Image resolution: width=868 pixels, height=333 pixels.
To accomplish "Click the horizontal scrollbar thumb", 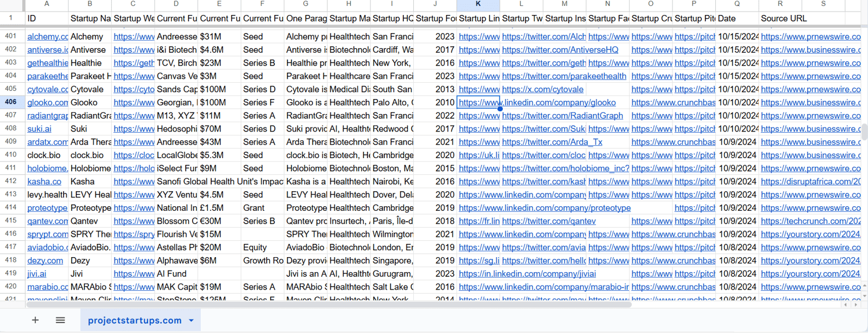I will [329, 305].
